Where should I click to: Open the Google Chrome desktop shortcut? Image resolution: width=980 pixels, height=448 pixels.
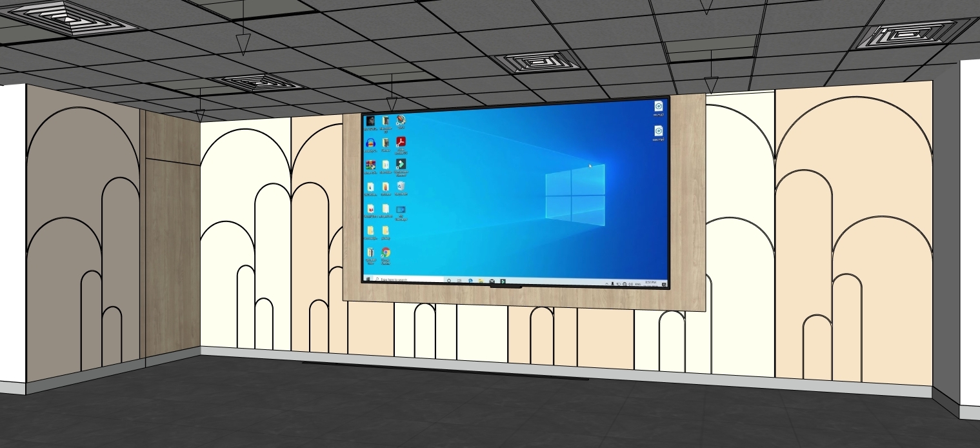[386, 253]
